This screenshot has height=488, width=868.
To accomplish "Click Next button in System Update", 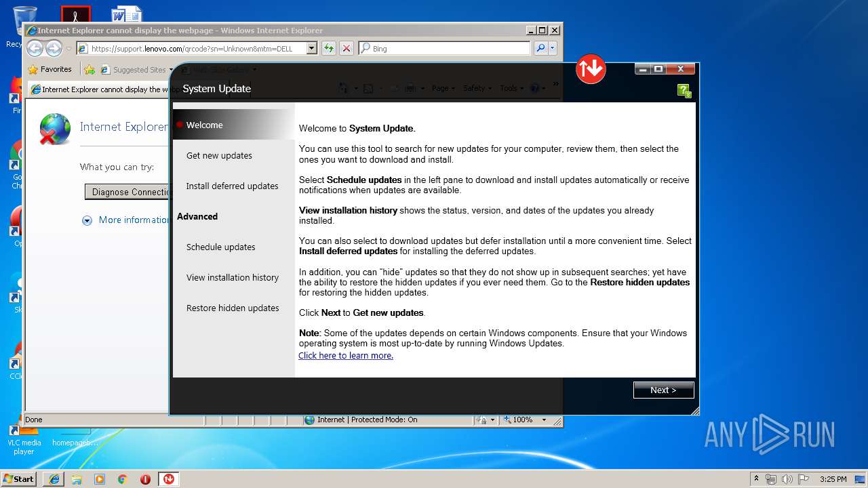I will click(663, 390).
